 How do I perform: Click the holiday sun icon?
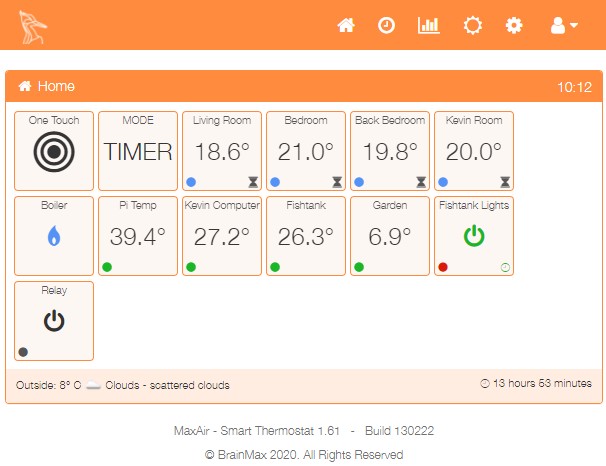pos(472,25)
